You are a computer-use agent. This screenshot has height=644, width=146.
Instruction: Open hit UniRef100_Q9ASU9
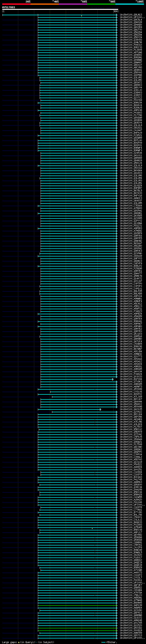click(131, 22)
